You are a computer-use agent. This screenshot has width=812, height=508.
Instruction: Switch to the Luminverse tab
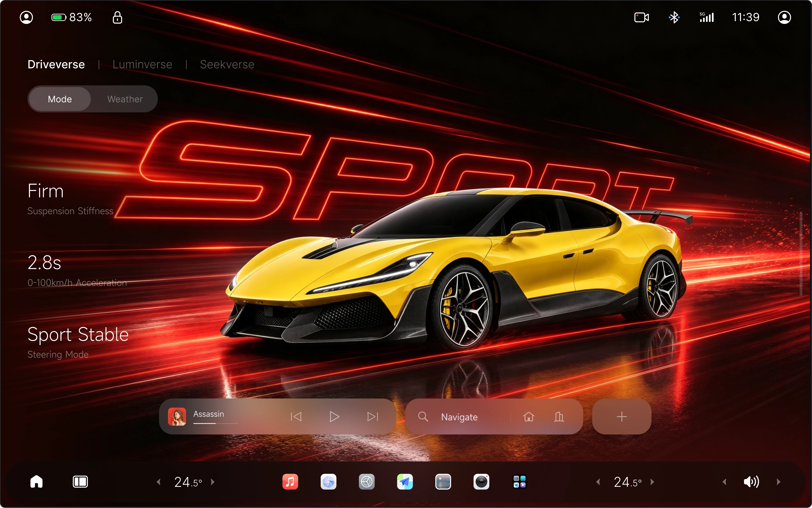143,64
